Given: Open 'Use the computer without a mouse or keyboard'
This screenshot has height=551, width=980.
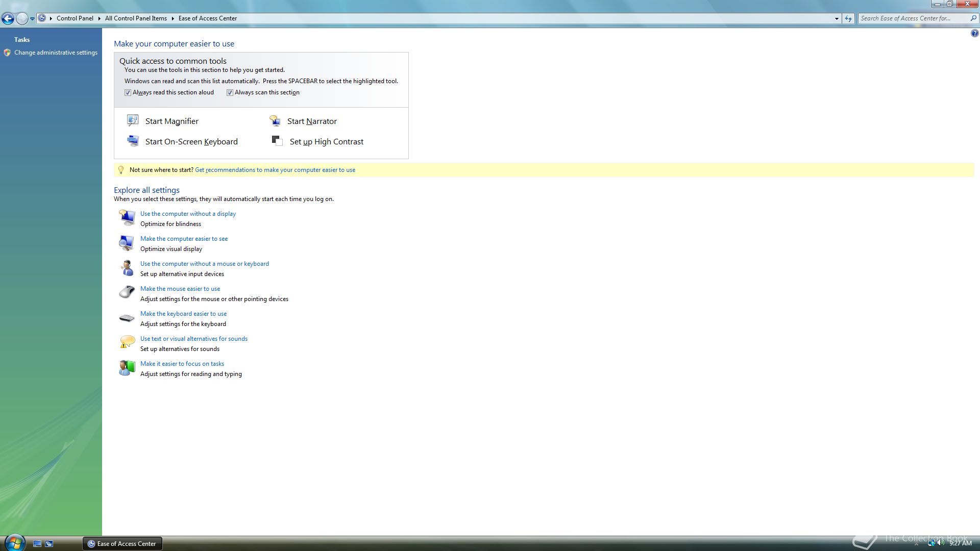Looking at the screenshot, I should [205, 264].
